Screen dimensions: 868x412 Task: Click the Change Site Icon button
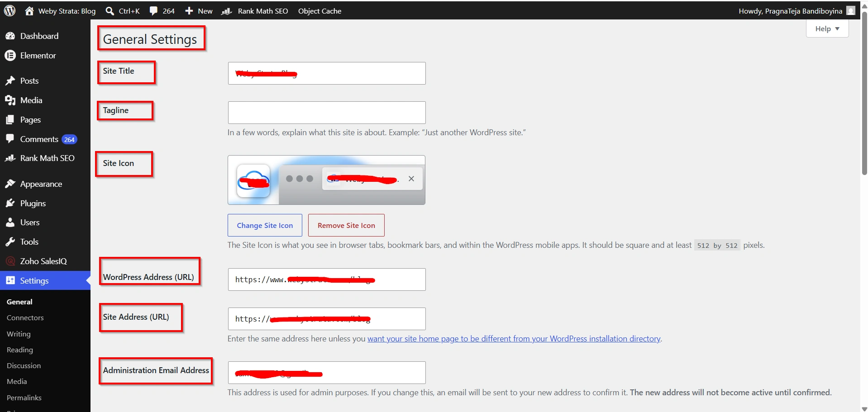(x=265, y=225)
